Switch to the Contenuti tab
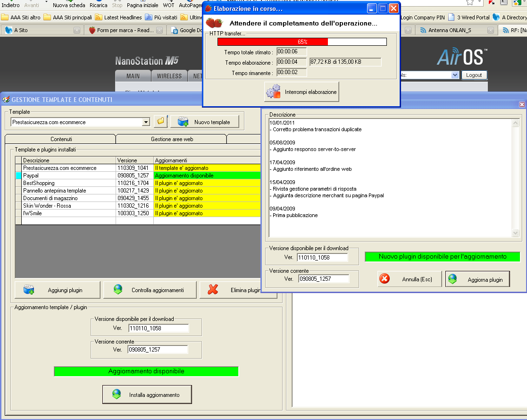The image size is (527, 420). (x=61, y=139)
